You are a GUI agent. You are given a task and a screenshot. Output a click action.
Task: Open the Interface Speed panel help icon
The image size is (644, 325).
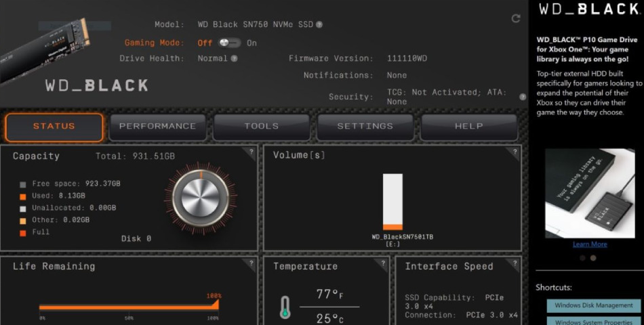[x=515, y=263]
